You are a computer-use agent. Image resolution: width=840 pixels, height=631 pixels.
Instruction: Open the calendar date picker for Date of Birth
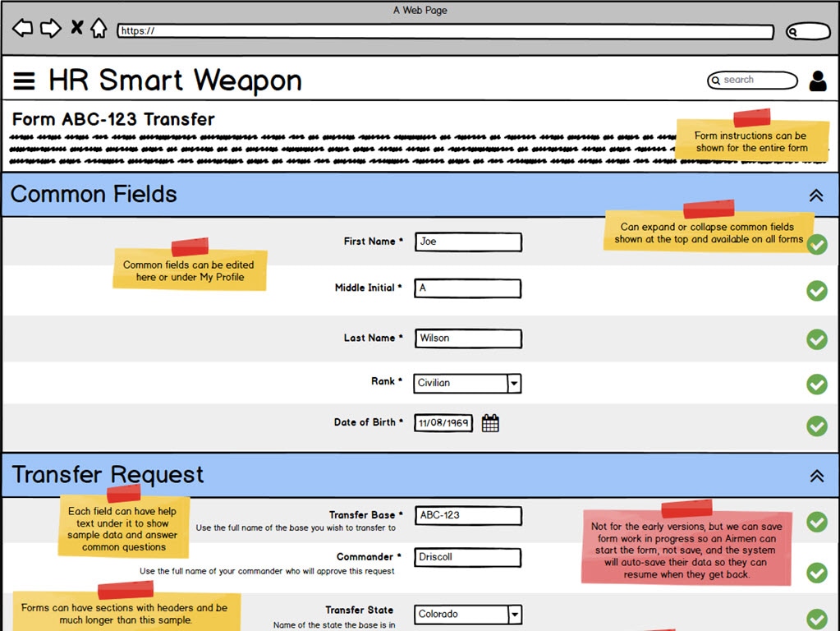pyautogui.click(x=490, y=421)
